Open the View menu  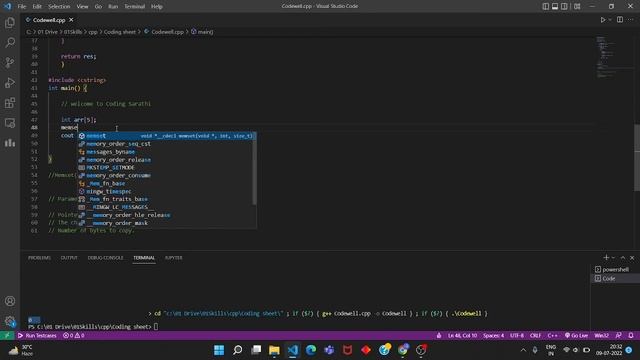[x=82, y=7]
